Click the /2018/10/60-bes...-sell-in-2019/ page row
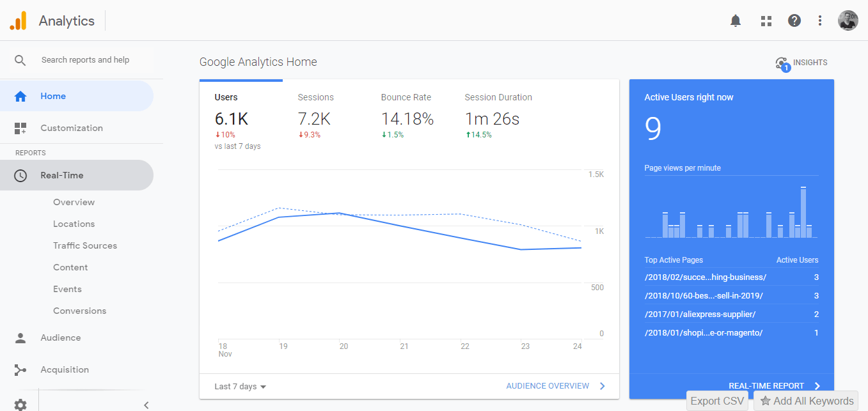This screenshot has height=411, width=868. pos(731,296)
